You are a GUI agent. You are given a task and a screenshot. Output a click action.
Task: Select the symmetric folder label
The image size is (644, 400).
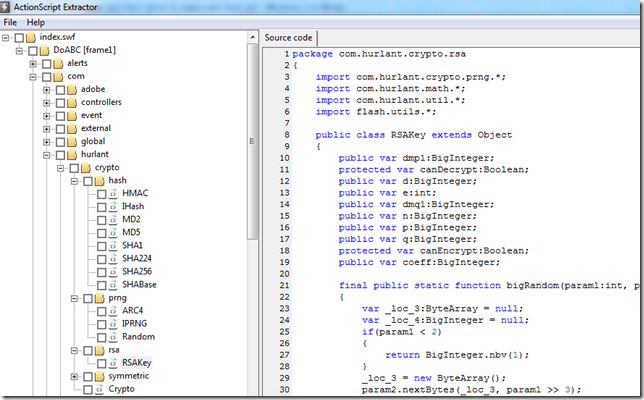[129, 376]
